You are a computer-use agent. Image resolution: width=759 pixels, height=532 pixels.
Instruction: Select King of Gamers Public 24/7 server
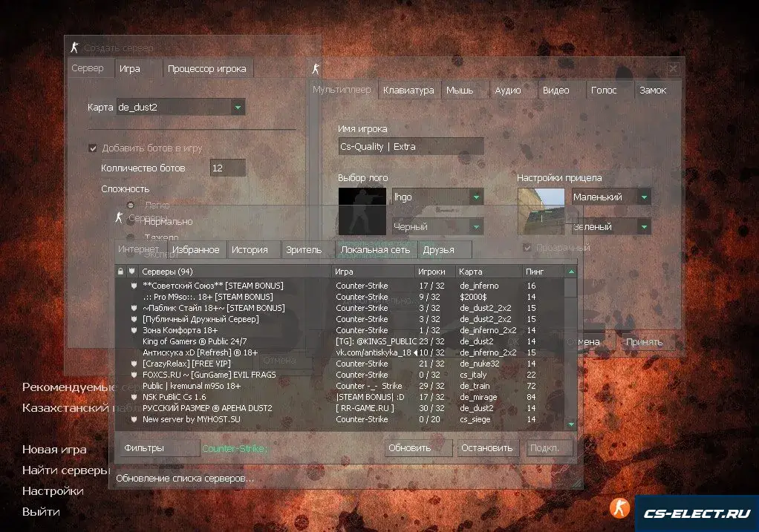coord(340,341)
